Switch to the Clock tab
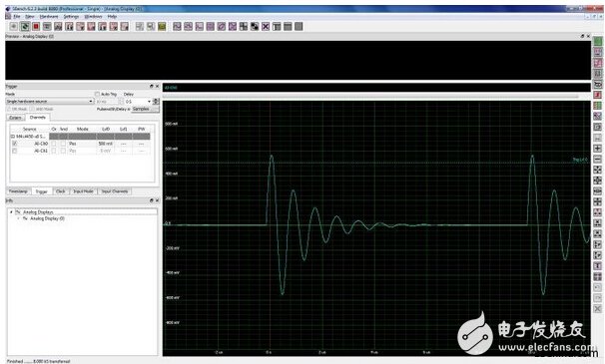Screen dimensions: 605x364 61,191
